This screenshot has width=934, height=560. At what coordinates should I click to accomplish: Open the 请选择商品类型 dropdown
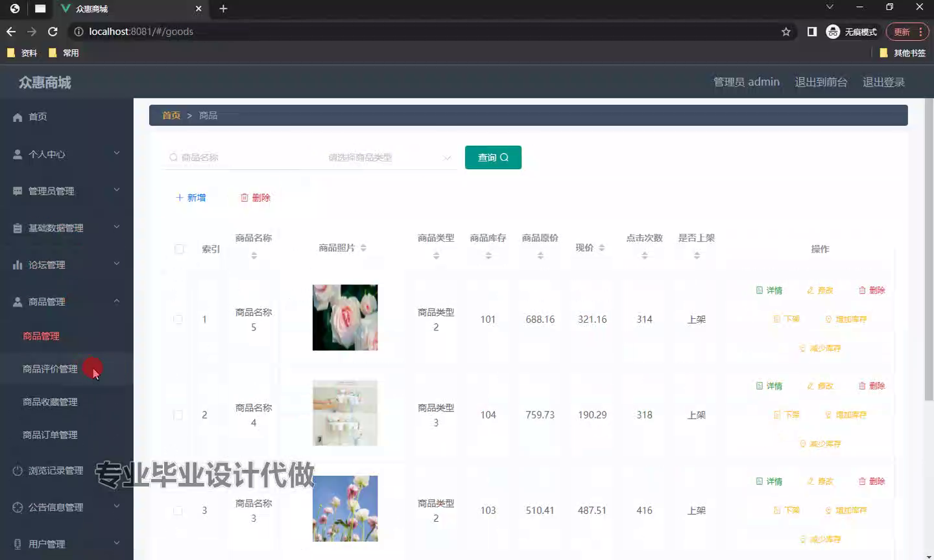[x=389, y=157]
